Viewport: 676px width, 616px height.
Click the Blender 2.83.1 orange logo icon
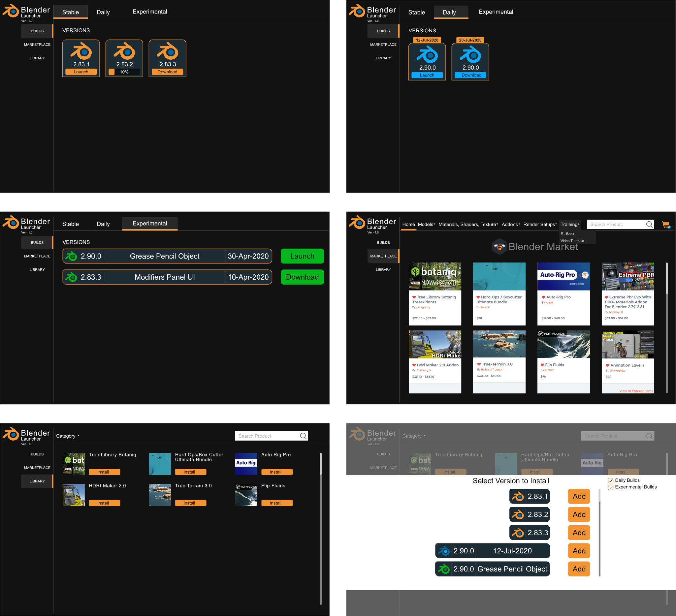(x=81, y=51)
